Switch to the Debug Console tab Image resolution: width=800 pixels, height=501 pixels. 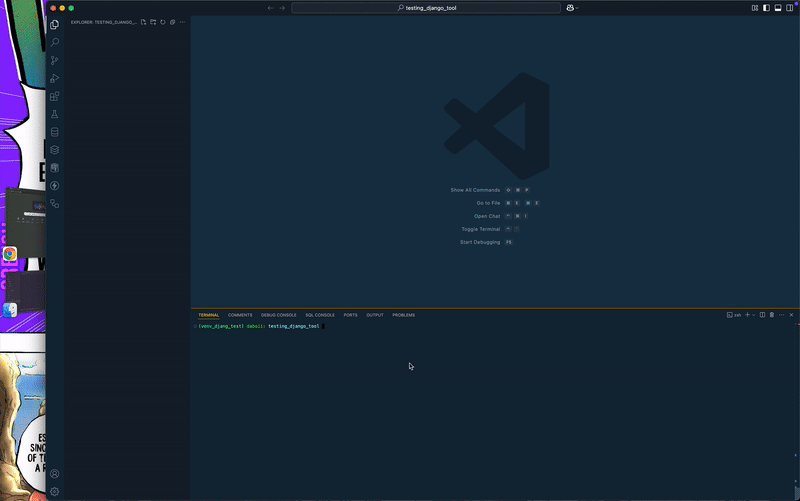(x=279, y=315)
